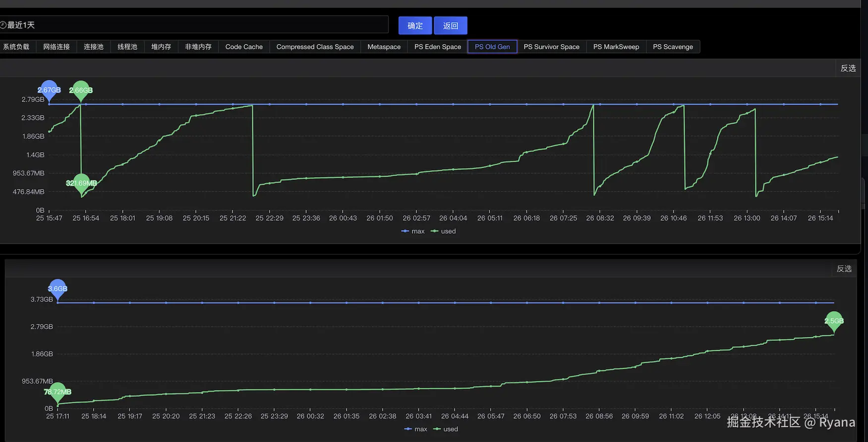
Task: Click the clock icon beside 最近1天
Action: click(x=3, y=25)
